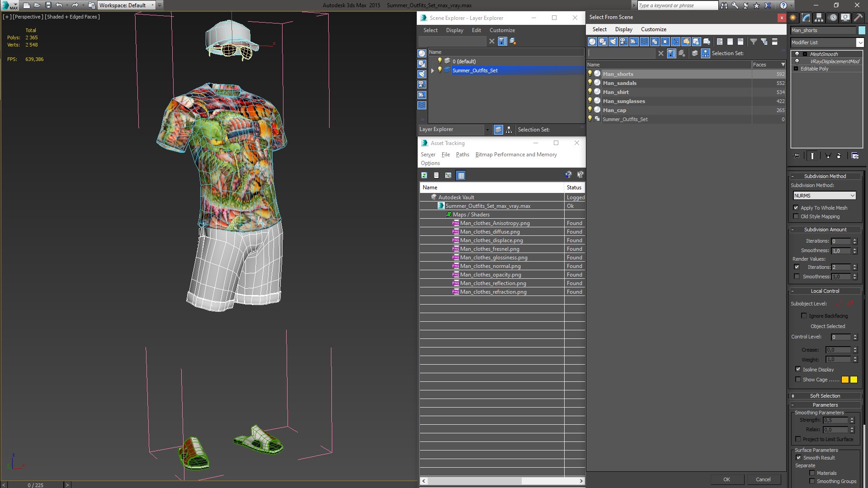
Task: Click Create New Layer icon in Layer Explorer
Action: [x=513, y=41]
